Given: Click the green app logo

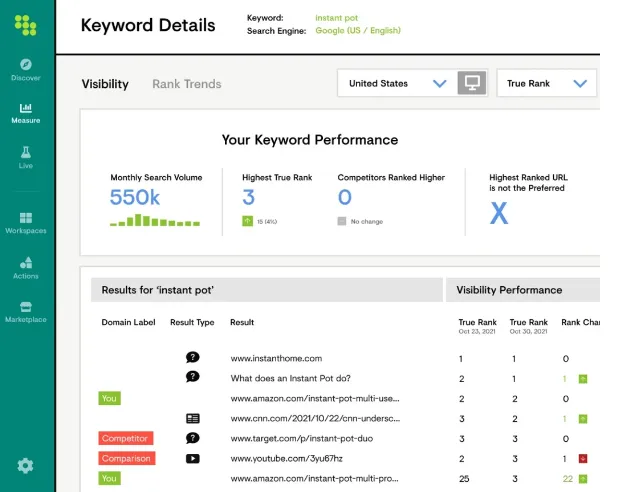Looking at the screenshot, I should [x=26, y=25].
